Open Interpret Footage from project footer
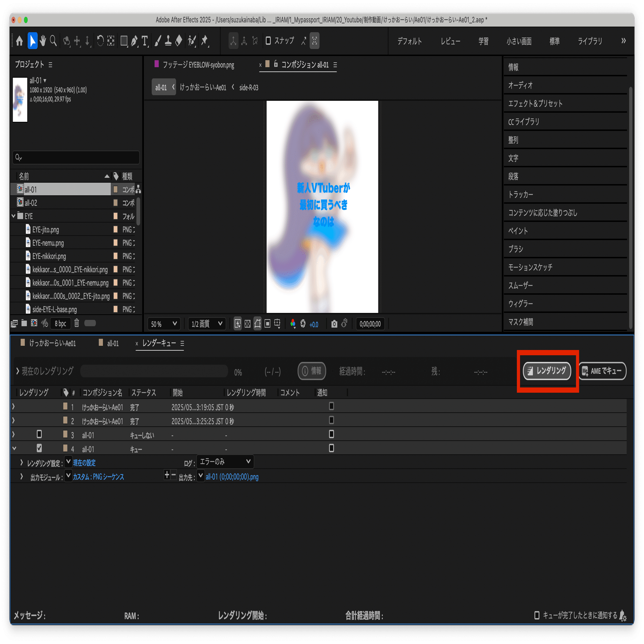644x644 pixels. pos(14,323)
